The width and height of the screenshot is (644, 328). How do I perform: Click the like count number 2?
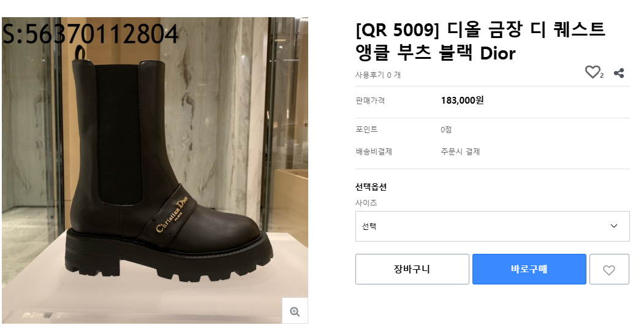tap(602, 75)
